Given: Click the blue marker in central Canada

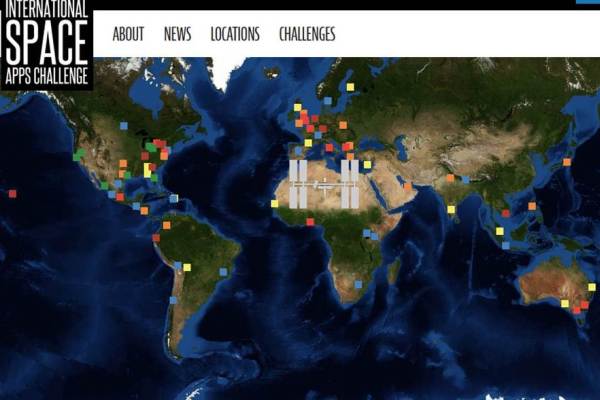Looking at the screenshot, I should (122, 126).
